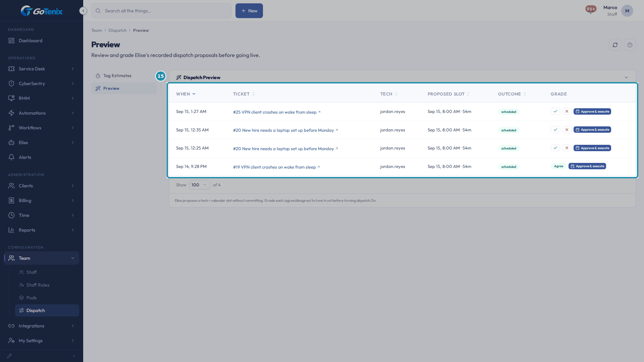The width and height of the screenshot is (644, 362).
Task: Open ticket #19 VPN client crashes link
Action: point(276,167)
